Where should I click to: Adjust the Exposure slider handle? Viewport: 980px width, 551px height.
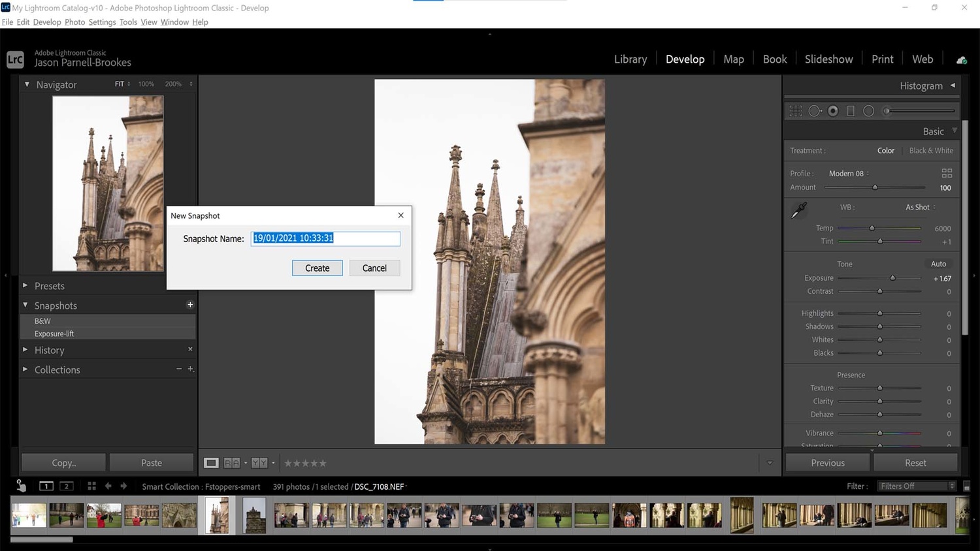click(892, 278)
